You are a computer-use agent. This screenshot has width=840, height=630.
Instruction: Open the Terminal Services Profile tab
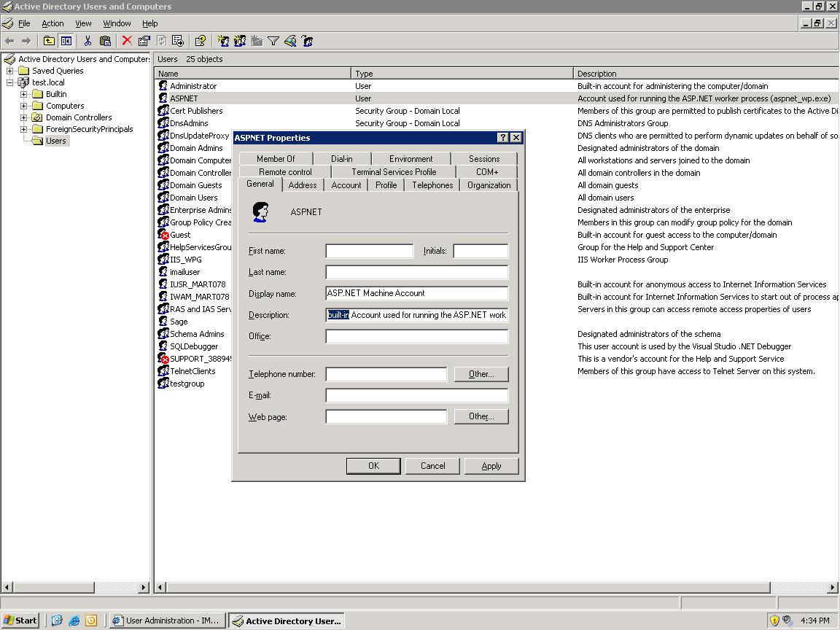pos(394,172)
